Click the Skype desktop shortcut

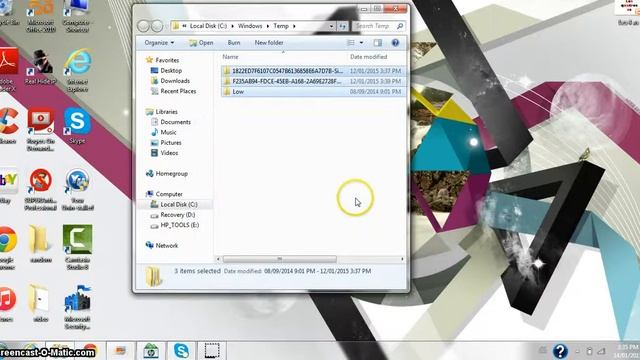click(78, 126)
